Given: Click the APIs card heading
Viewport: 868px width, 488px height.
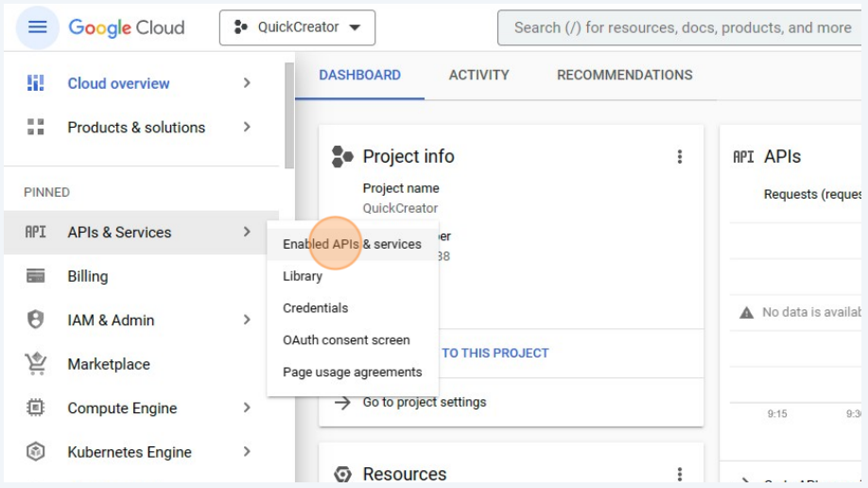Looking at the screenshot, I should click(782, 157).
